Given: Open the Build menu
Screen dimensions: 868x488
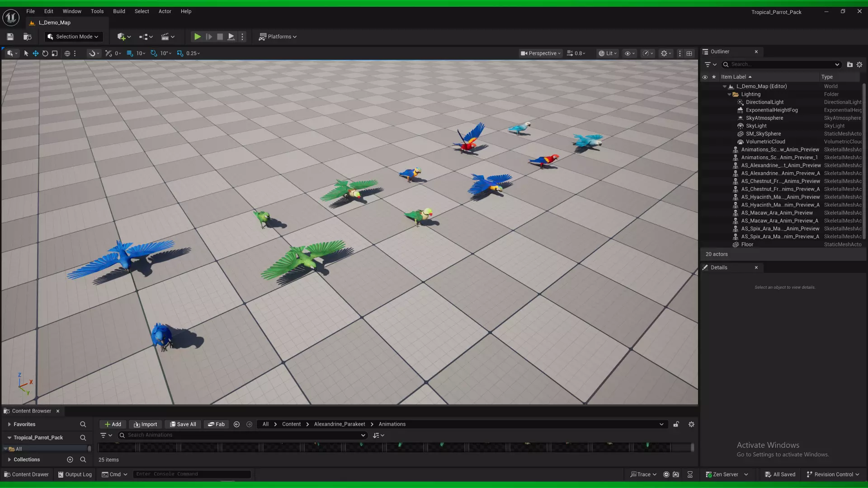Looking at the screenshot, I should pyautogui.click(x=119, y=11).
